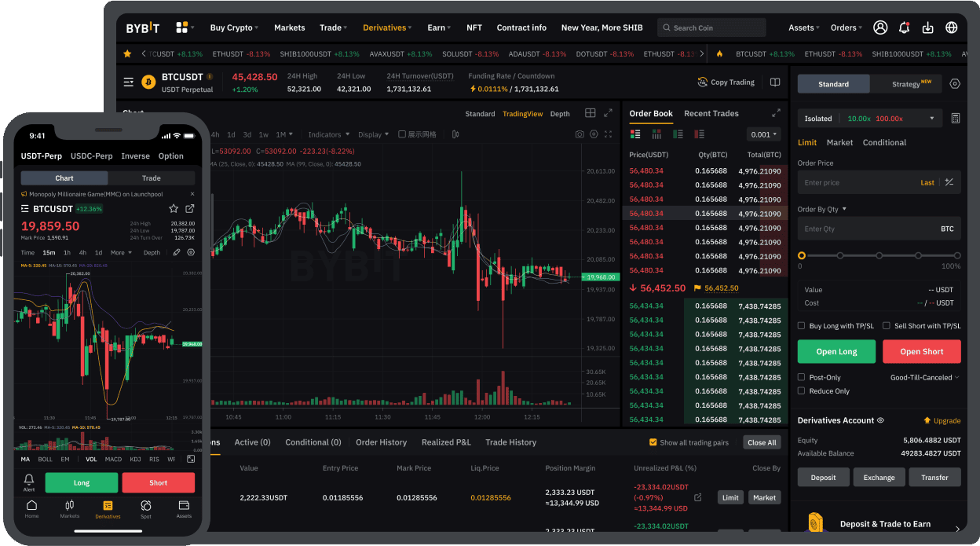Image resolution: width=980 pixels, height=546 pixels.
Task: Uncheck Show all trading pairs
Action: click(653, 442)
